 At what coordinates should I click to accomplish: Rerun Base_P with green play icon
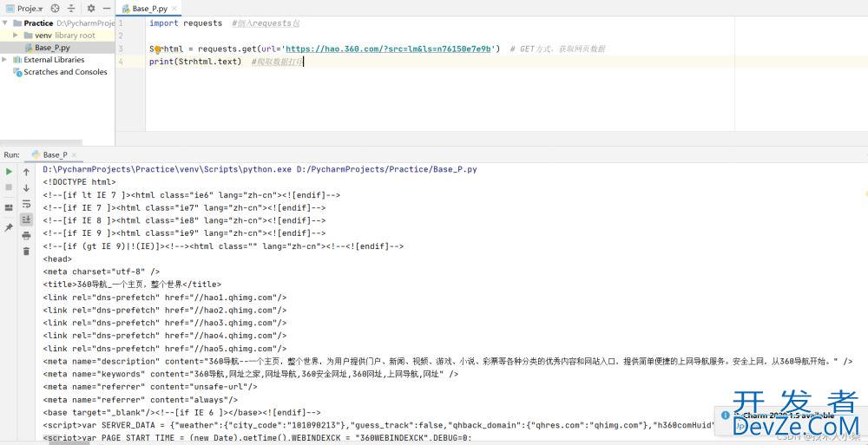pyautogui.click(x=9, y=172)
